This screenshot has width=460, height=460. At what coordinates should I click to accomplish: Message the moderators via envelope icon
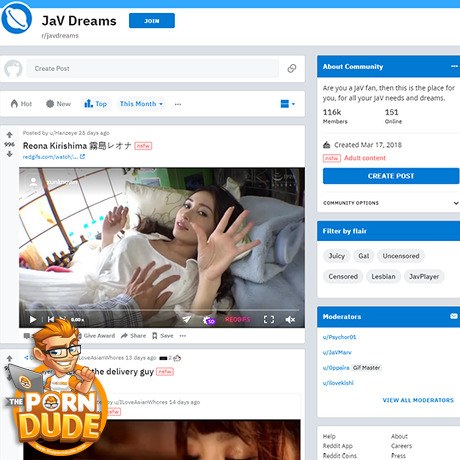tap(454, 316)
